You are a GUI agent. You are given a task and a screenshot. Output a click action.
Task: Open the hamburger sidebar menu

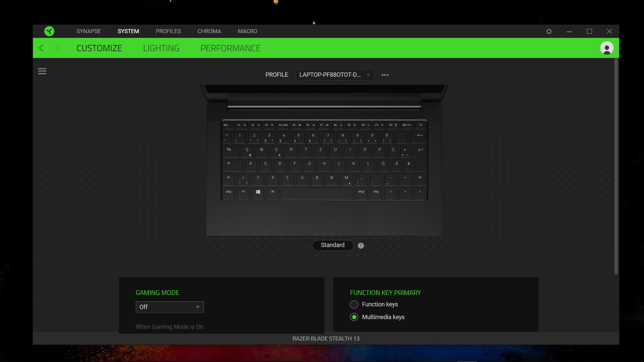coord(42,71)
